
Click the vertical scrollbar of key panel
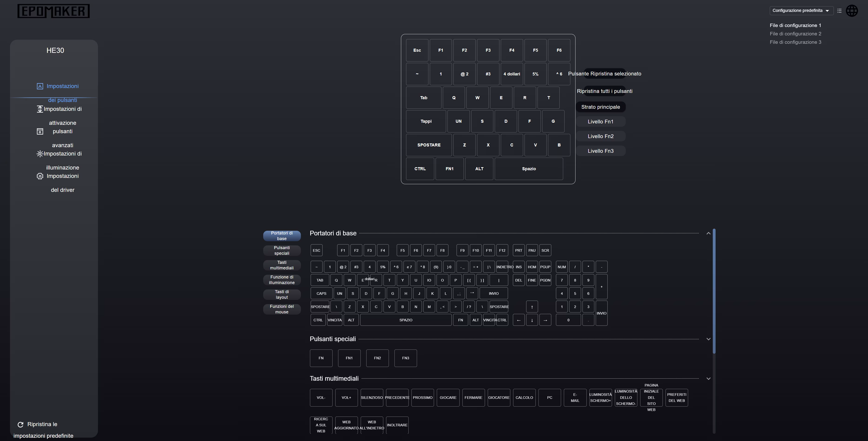pos(714,292)
